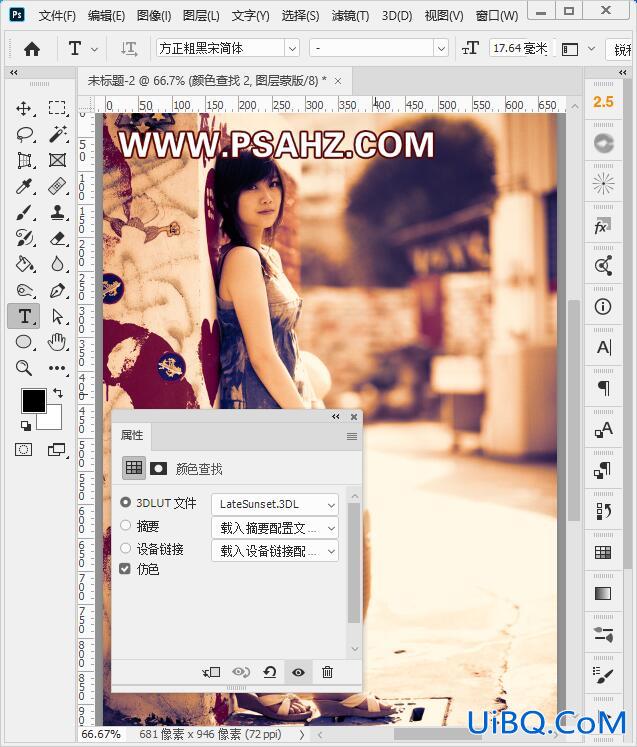Select the Frame tool
This screenshot has height=747, width=637.
pos(57,161)
